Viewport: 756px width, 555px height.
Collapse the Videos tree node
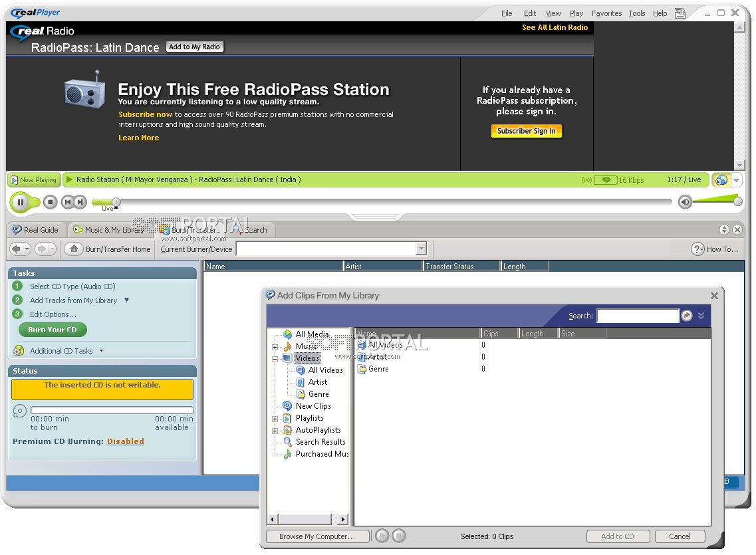point(275,359)
